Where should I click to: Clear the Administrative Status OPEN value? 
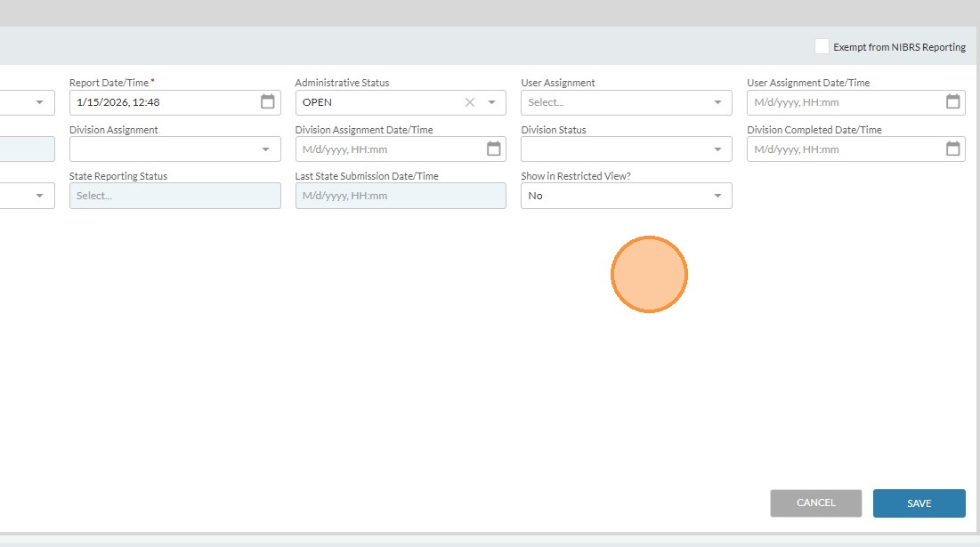point(470,102)
